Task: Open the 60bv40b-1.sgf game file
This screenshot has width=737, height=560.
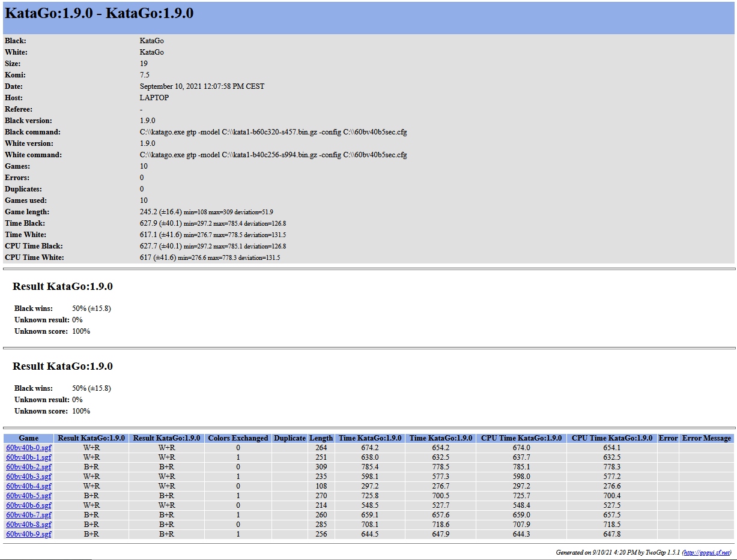Action: (29, 457)
